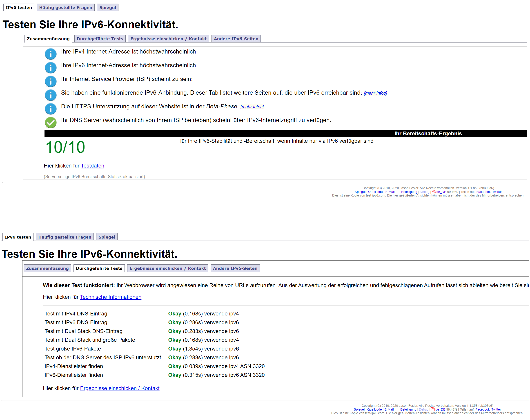Open upper 'Durchgeführte Tests' tab
The image size is (530, 420).
[x=100, y=39]
